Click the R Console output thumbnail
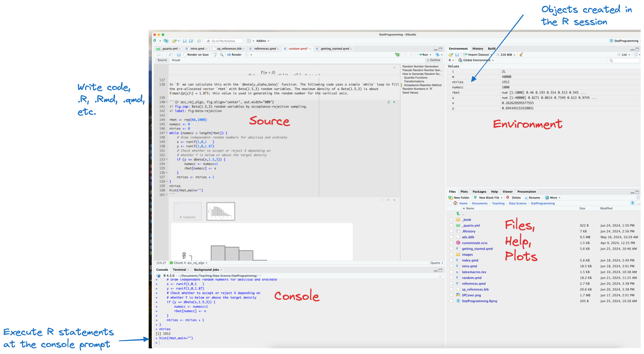The height and width of the screenshot is (354, 644). pyautogui.click(x=188, y=211)
